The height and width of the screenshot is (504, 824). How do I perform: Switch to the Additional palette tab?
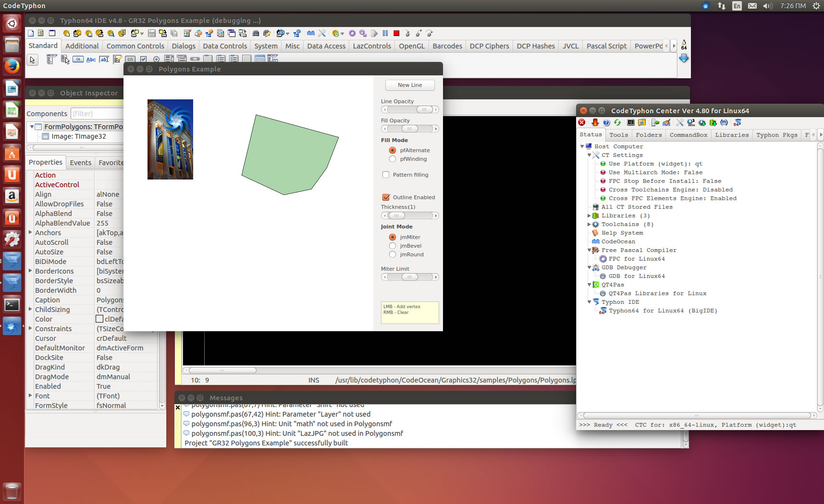click(82, 46)
